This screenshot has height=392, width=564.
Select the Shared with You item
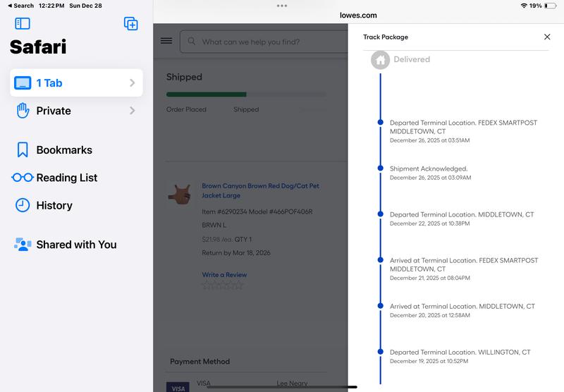(76, 245)
